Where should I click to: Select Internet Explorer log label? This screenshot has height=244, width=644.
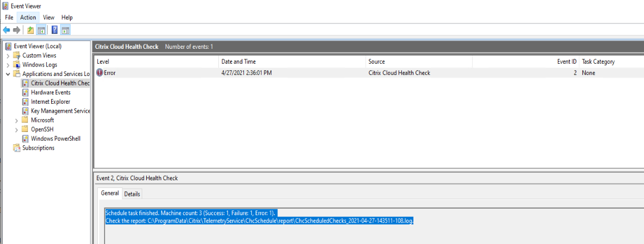51,101
